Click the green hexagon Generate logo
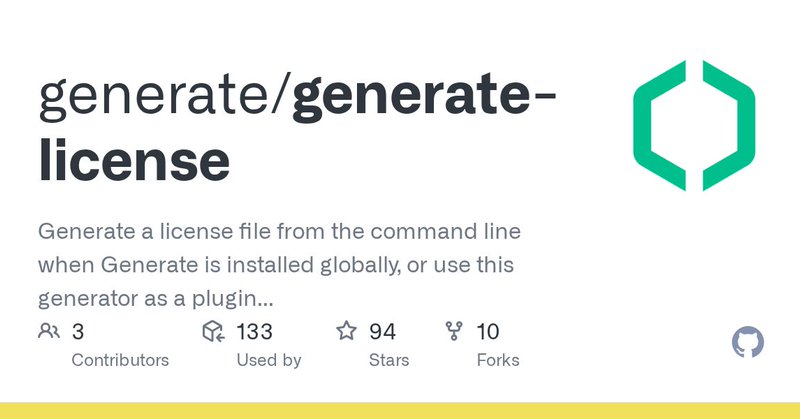 694,126
